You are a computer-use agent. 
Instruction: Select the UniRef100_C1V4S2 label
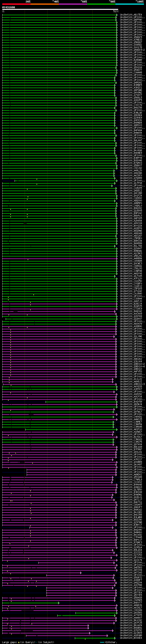click(x=131, y=482)
